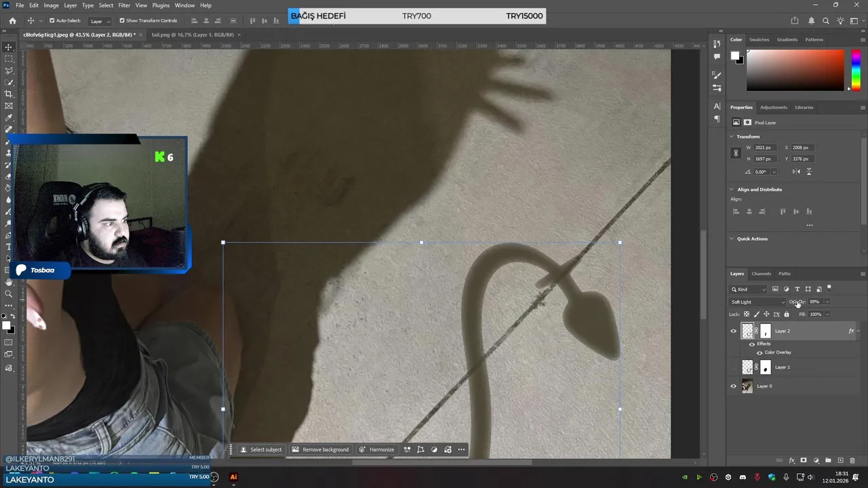The height and width of the screenshot is (488, 868).
Task: Hide Layer 2 with its eye icon
Action: (x=733, y=331)
